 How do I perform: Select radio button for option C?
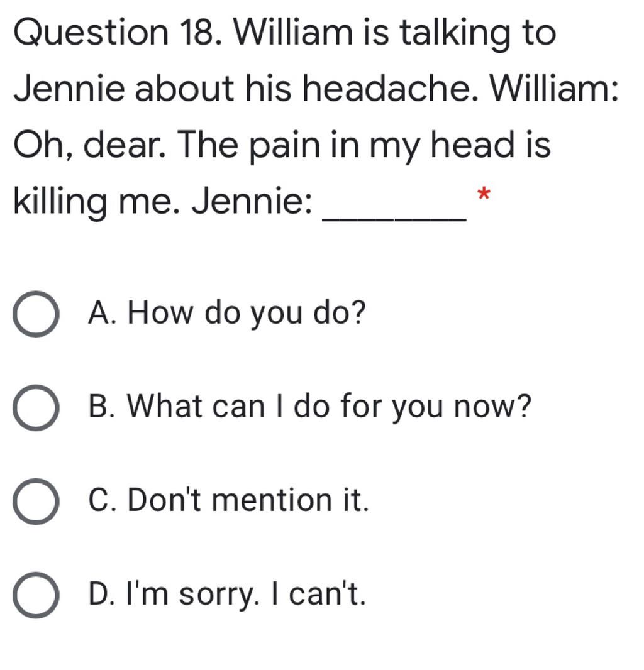[x=36, y=501]
